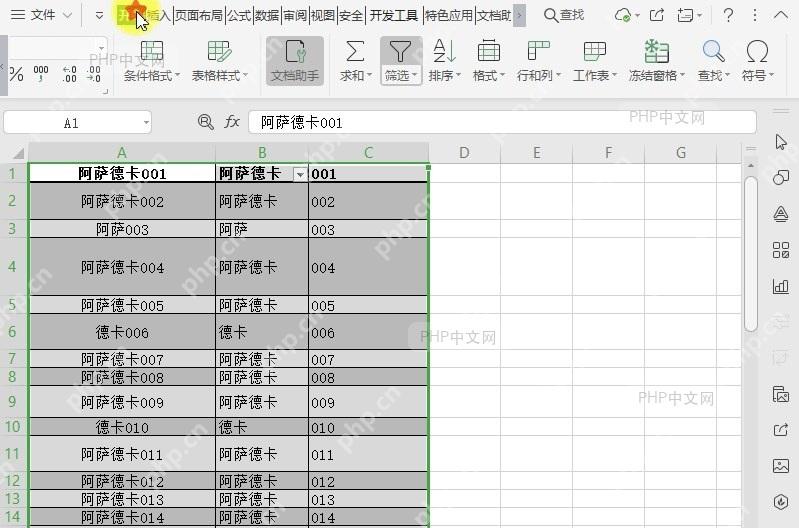Click cell containing 德卡006
The width and height of the screenshot is (799, 528).
pyautogui.click(x=122, y=332)
